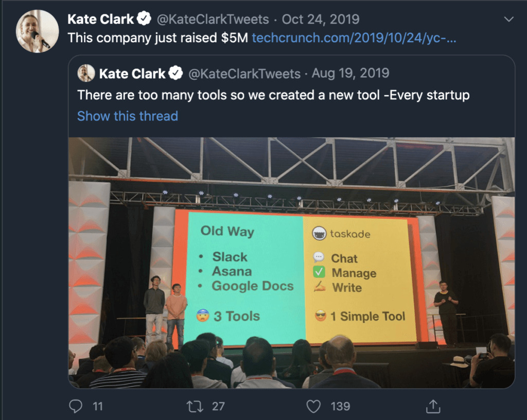Retweet the post

coord(195,406)
